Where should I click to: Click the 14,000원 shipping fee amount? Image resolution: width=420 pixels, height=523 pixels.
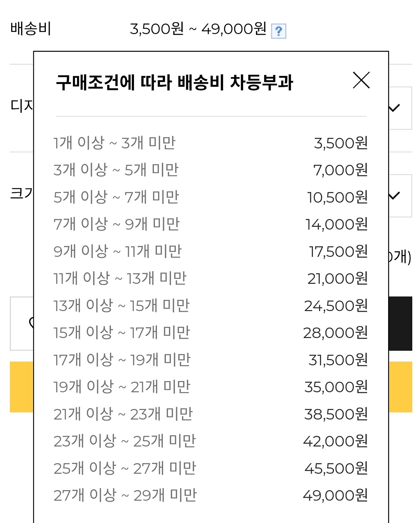(336, 225)
